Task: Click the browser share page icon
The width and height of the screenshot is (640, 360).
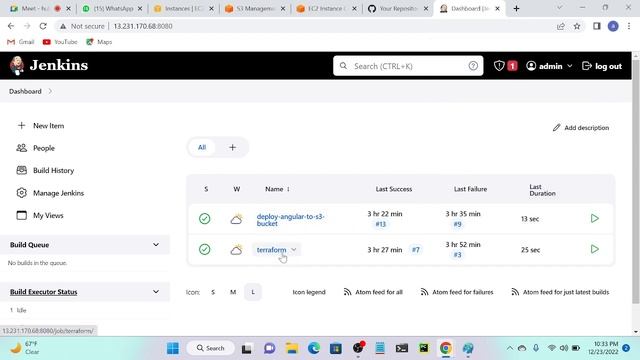Action: 561,26
